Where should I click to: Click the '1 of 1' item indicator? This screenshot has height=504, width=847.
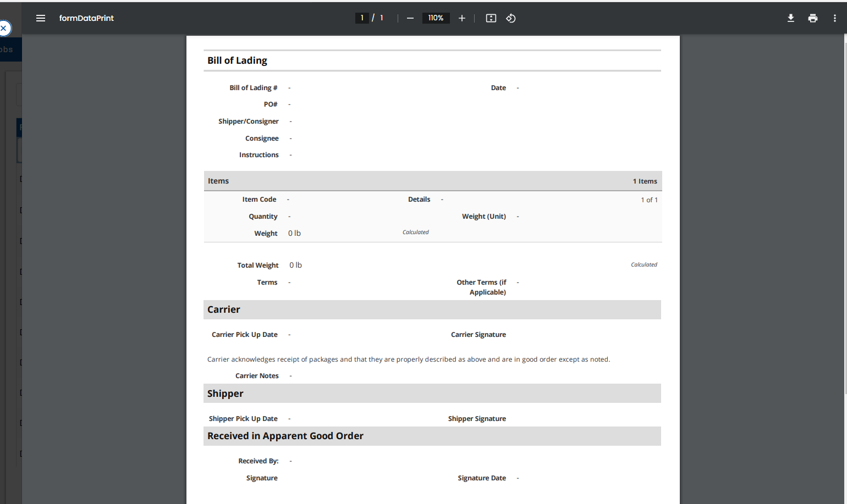click(x=649, y=200)
